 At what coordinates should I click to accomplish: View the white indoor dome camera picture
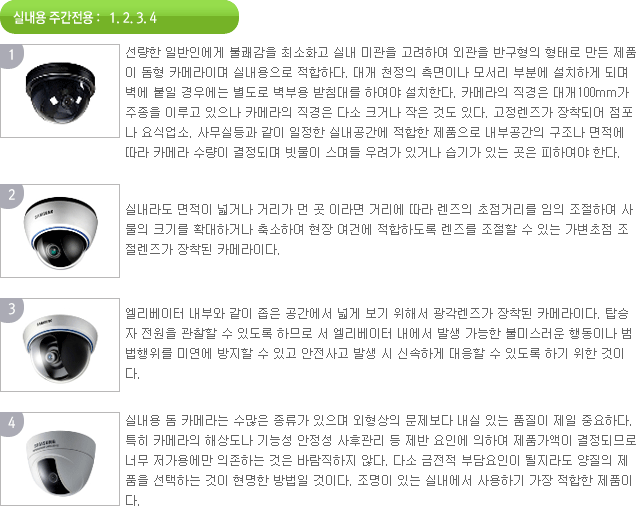(60, 459)
